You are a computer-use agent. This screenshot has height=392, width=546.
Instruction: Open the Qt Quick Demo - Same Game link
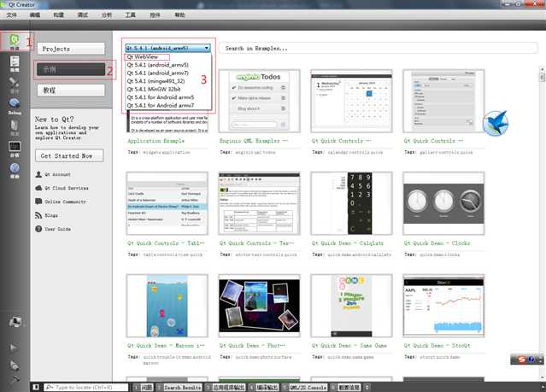tap(349, 346)
